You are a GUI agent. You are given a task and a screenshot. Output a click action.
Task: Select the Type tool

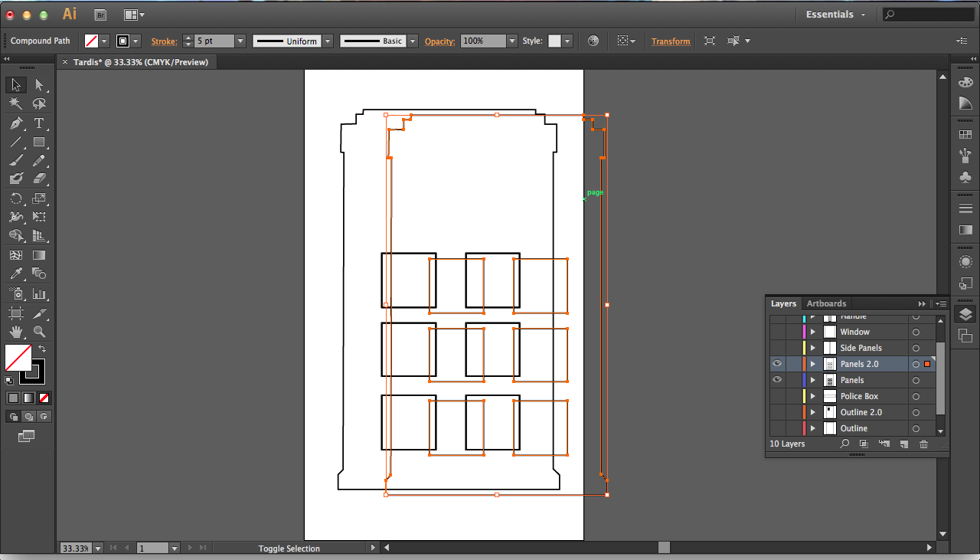point(39,123)
